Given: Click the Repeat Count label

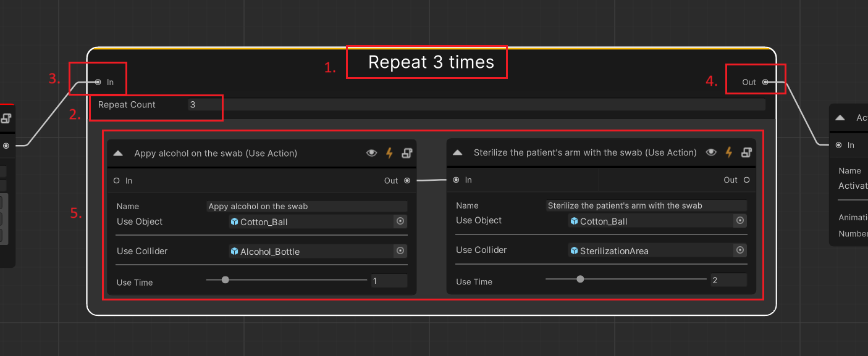Looking at the screenshot, I should coord(127,105).
